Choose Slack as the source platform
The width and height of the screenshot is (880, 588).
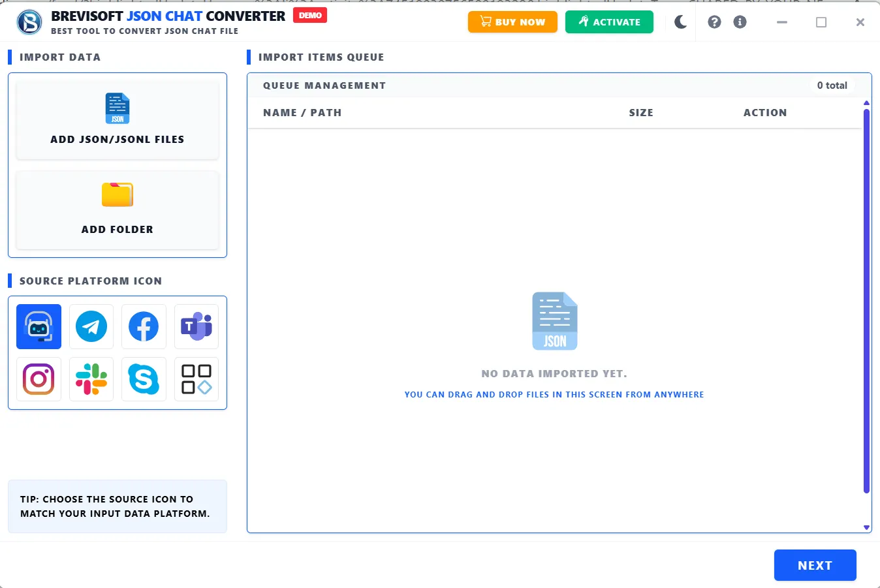tap(91, 379)
